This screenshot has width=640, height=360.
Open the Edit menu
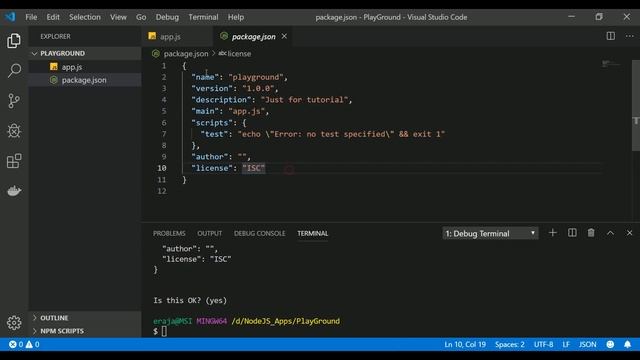click(53, 17)
